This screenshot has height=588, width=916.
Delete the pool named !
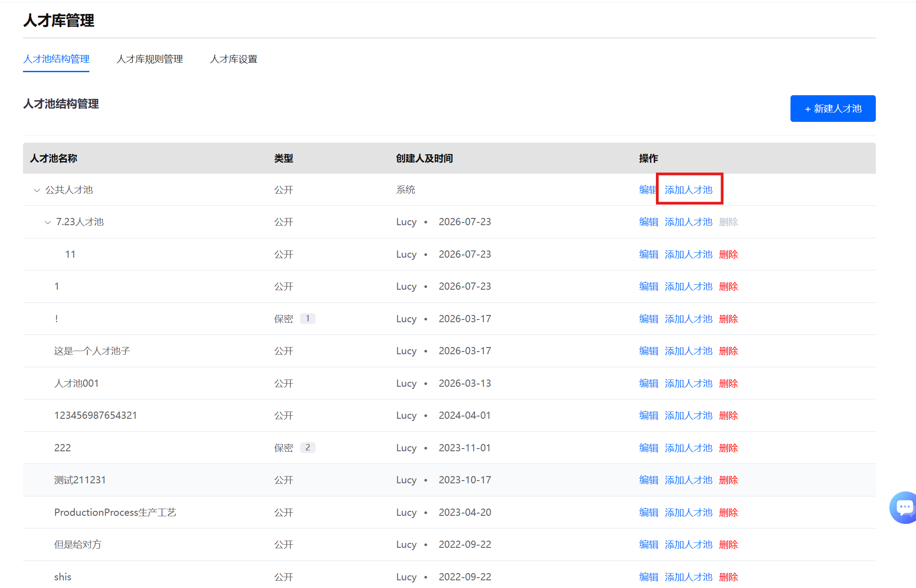click(x=729, y=319)
